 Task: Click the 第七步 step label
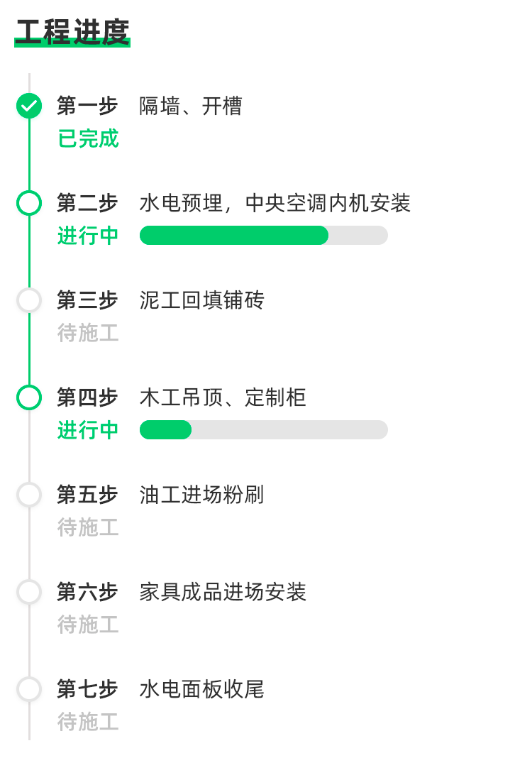(87, 689)
